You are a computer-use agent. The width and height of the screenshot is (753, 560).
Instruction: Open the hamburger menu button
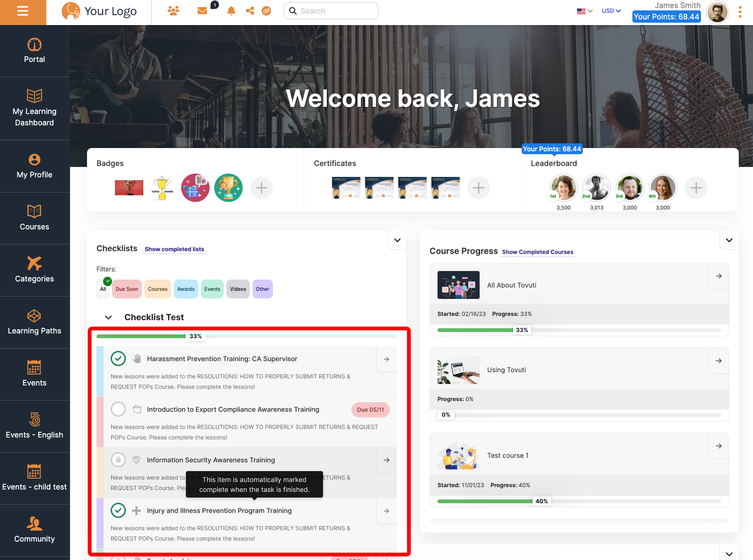pos(23,11)
